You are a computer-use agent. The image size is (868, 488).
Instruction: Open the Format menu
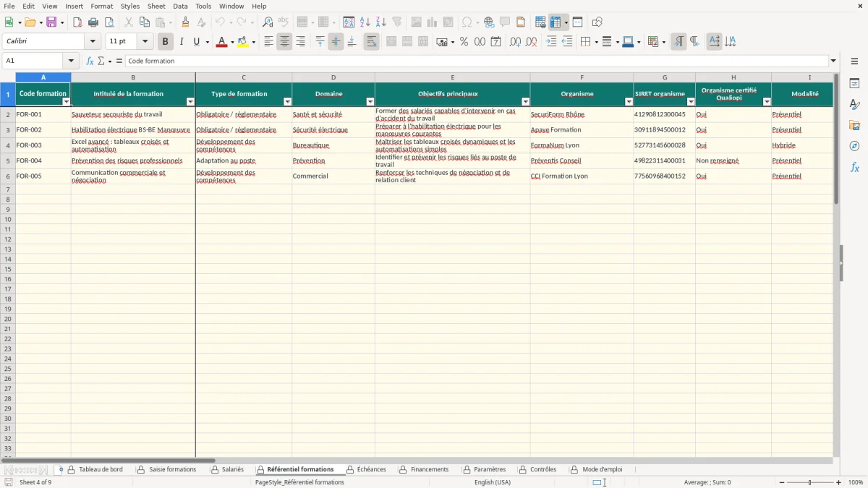(102, 6)
